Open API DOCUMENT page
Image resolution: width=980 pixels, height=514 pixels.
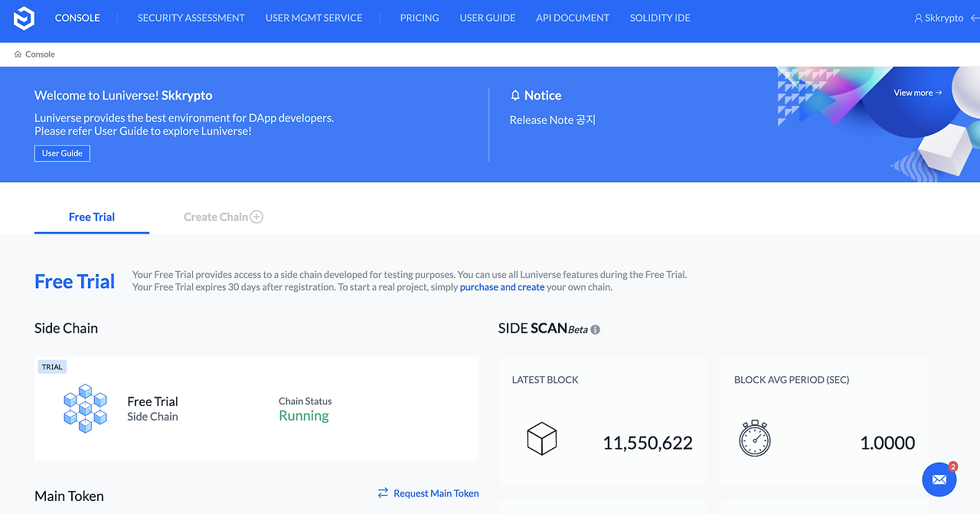click(x=573, y=18)
